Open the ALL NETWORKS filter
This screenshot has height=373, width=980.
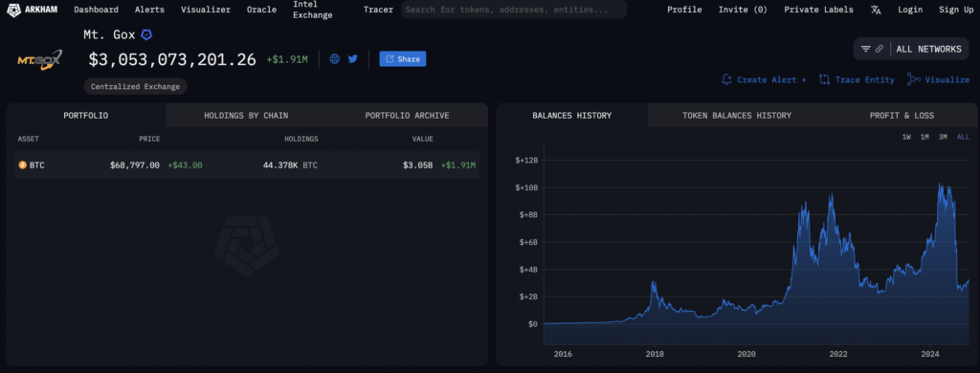928,49
